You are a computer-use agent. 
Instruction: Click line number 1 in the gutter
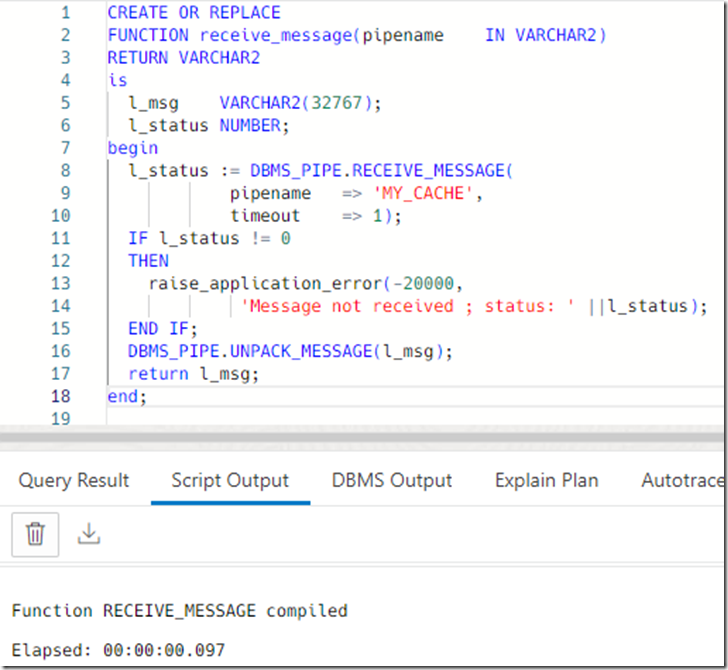pos(65,13)
